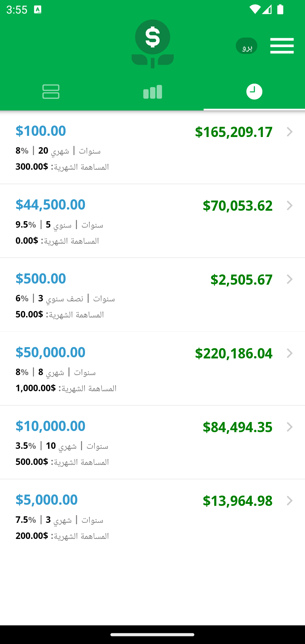Screen dimensions: 305x644
Task: Select the $100.00 initial investment record
Action: pos(152,147)
